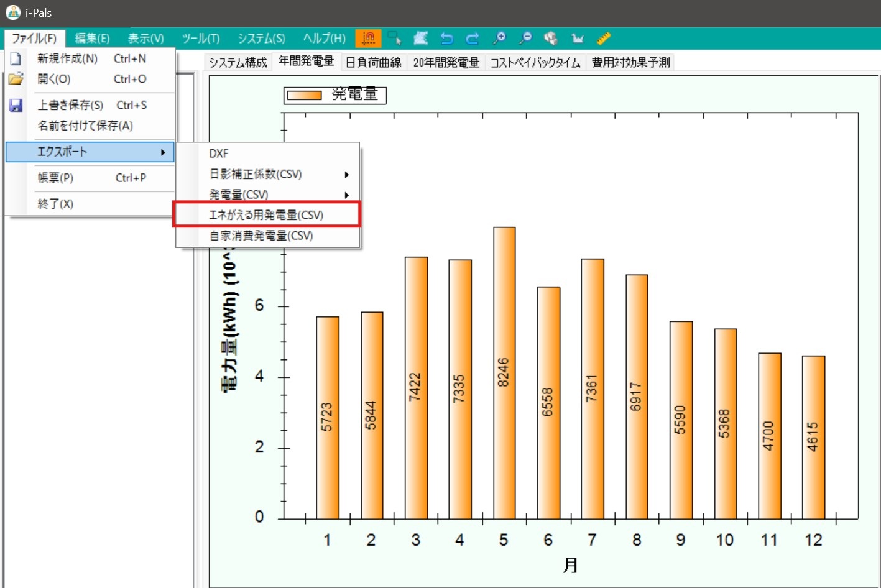Select 帳票(P) print menu entry
881x588 pixels.
point(91,178)
